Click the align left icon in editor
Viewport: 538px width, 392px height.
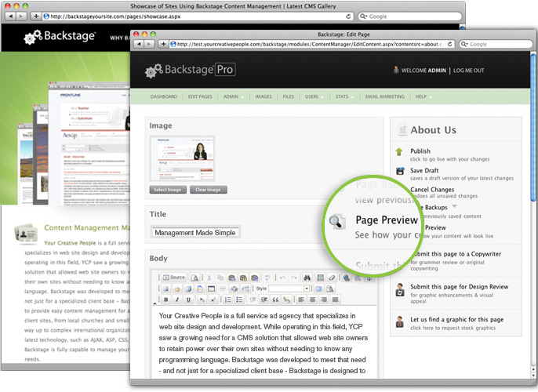click(299, 299)
